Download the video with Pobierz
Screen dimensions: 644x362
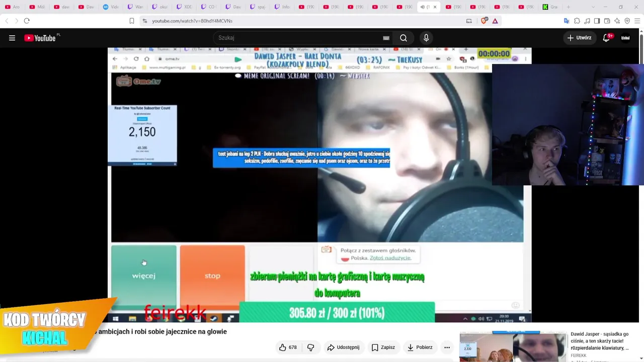420,347
